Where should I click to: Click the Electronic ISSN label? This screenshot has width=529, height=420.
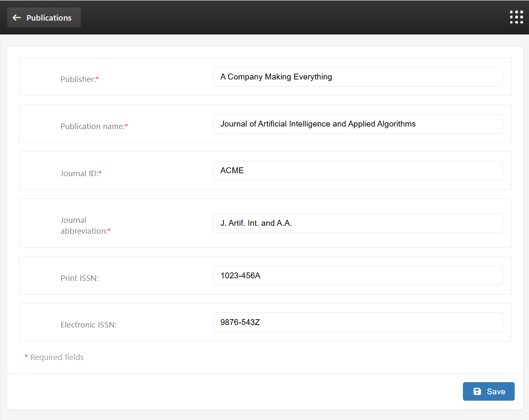[x=88, y=325]
